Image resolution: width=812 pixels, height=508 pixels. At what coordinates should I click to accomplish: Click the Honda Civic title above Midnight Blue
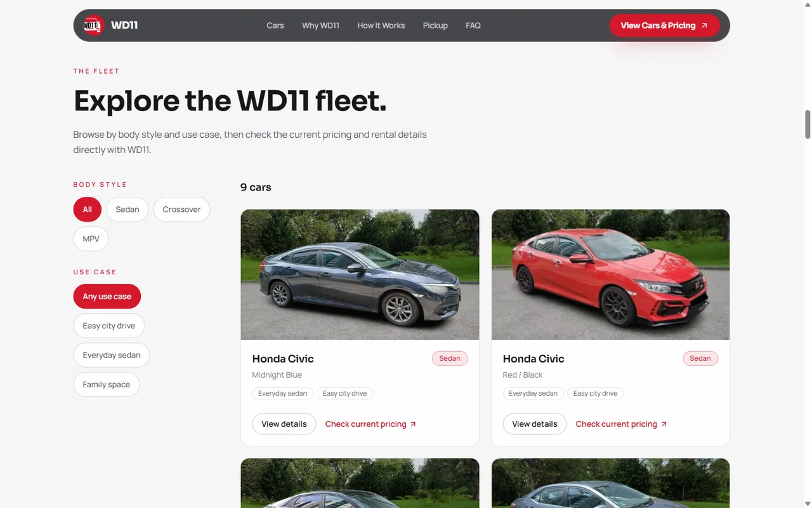coord(283,359)
